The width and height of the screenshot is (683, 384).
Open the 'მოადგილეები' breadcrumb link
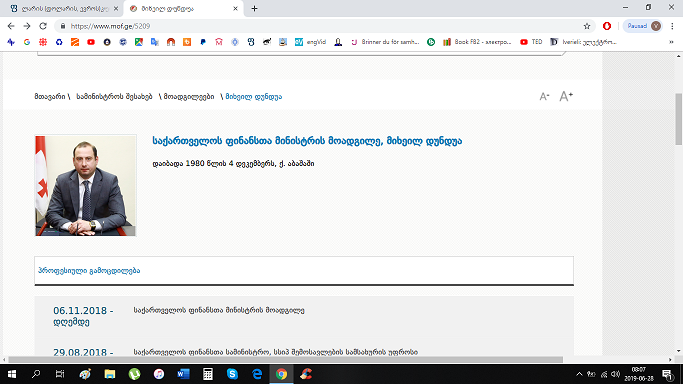[x=189, y=97]
